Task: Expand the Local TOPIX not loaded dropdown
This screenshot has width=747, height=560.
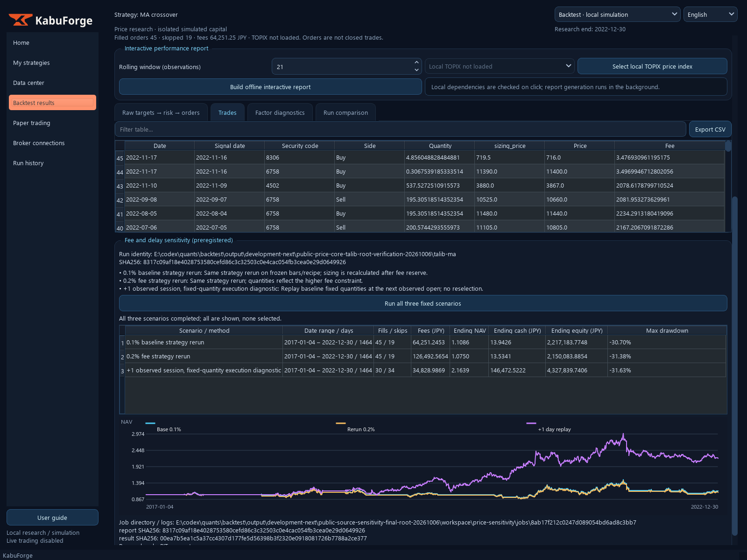Action: click(500, 66)
